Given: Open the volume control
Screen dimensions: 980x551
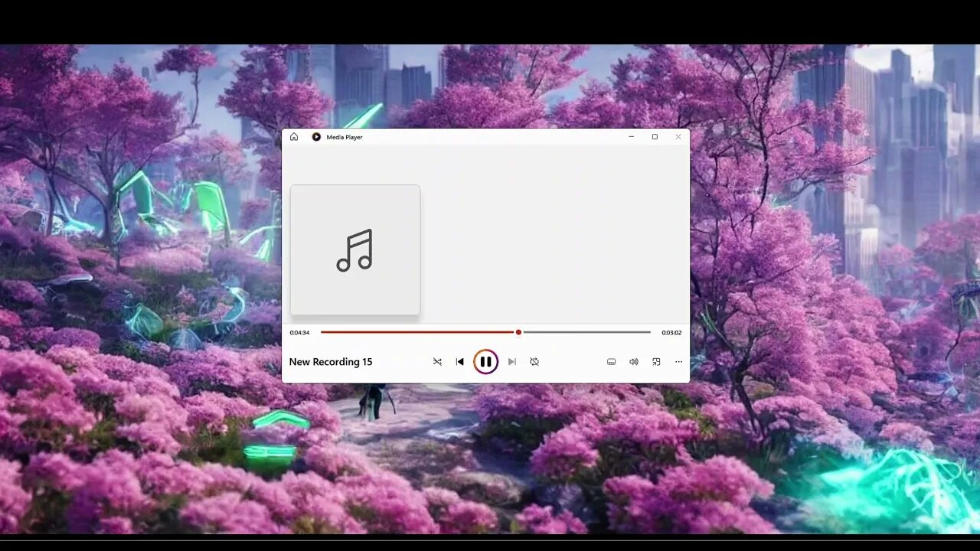Looking at the screenshot, I should [634, 362].
